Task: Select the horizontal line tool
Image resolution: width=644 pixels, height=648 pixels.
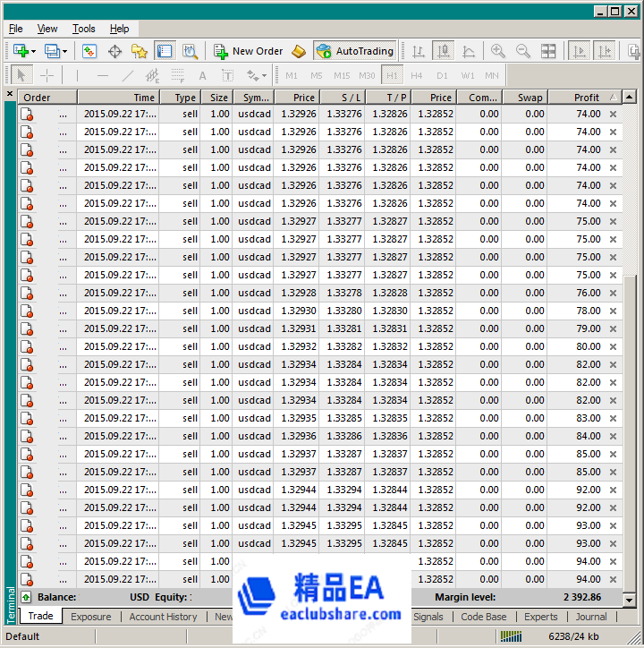Action: pyautogui.click(x=103, y=75)
